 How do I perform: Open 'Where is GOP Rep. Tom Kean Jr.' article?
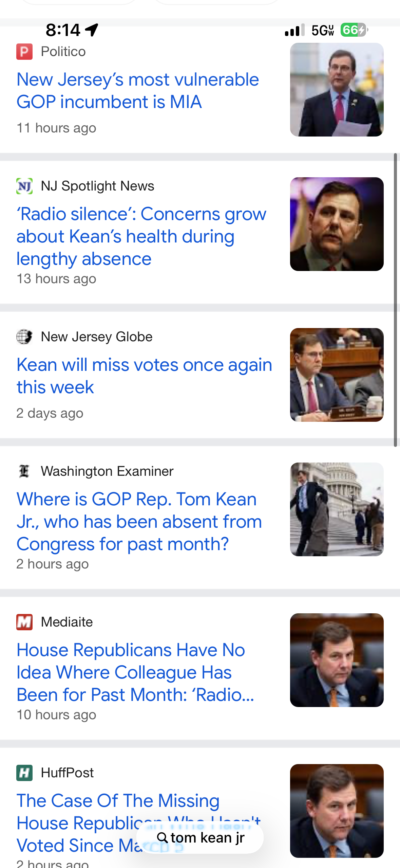139,522
